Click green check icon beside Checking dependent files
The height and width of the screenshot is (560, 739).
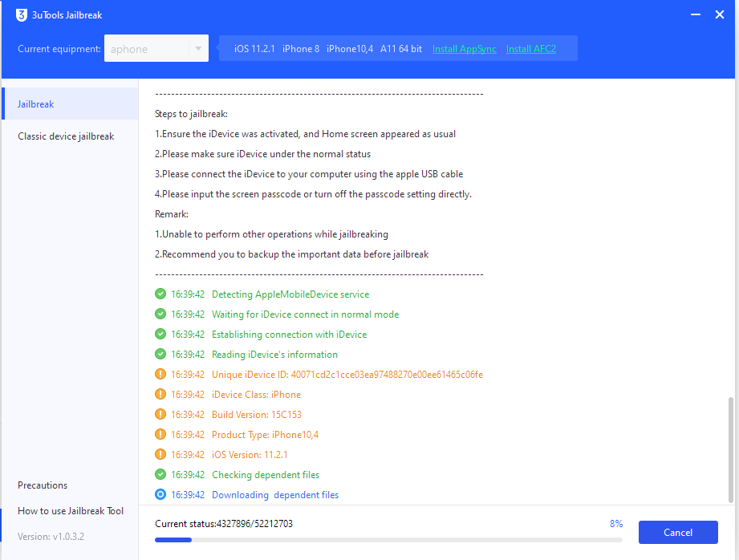[x=160, y=475]
